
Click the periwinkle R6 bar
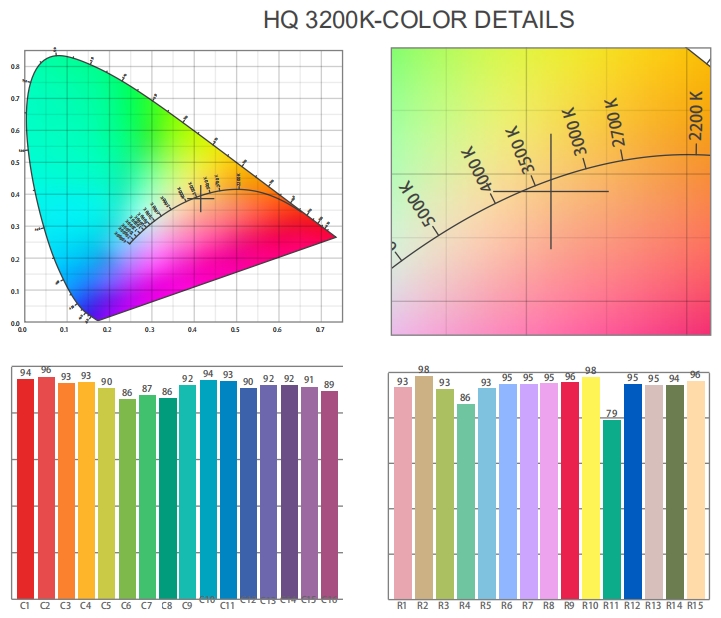pyautogui.click(x=508, y=492)
